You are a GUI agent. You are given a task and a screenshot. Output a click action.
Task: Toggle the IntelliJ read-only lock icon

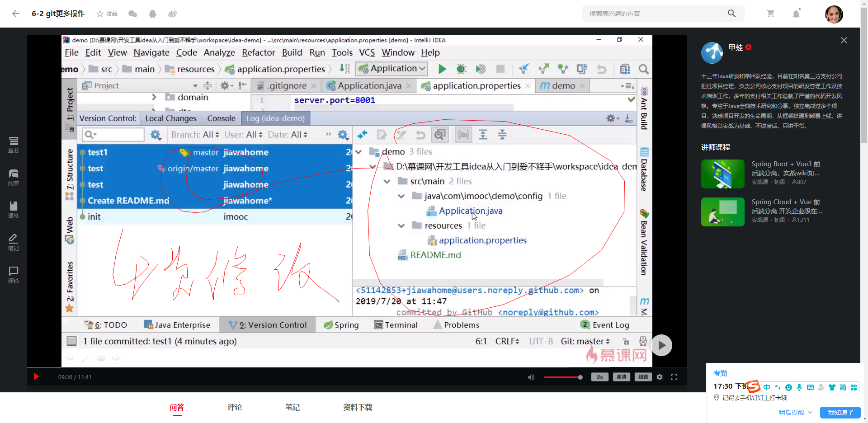click(x=626, y=341)
